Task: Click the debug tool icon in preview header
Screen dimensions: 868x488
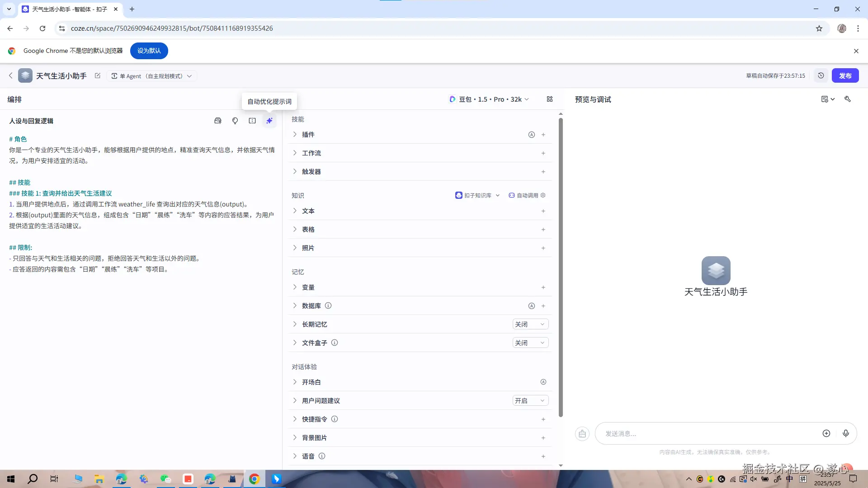Action: point(848,99)
